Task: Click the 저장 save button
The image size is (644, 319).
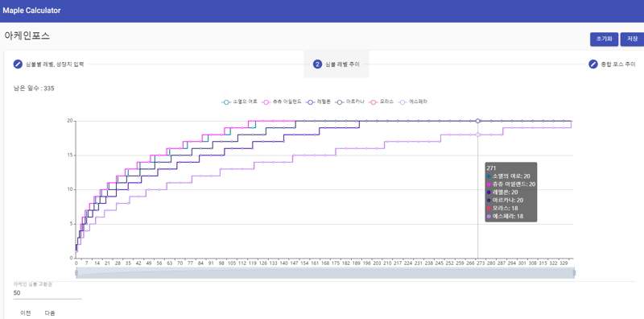Action: coord(632,39)
